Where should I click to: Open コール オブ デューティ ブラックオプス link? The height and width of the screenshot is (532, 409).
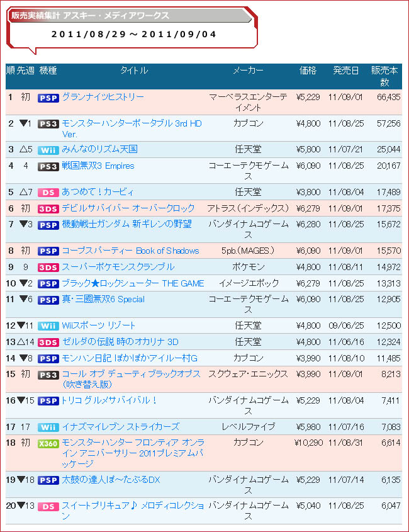point(131,379)
